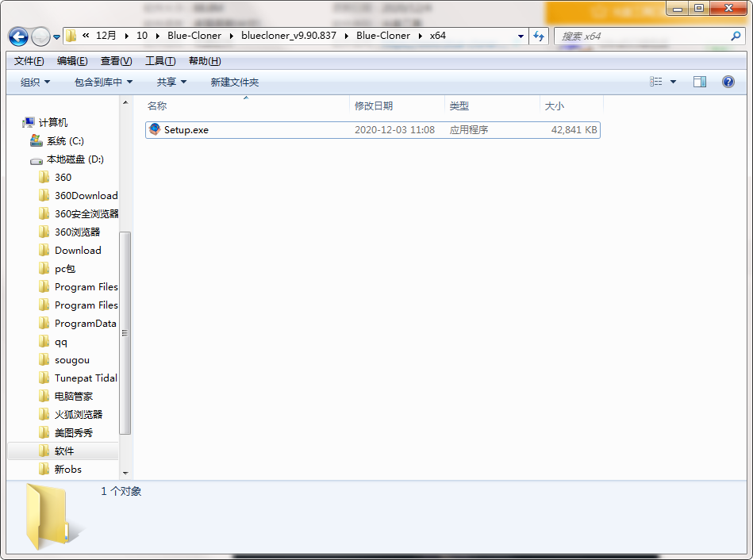This screenshot has height=560, width=753.
Task: Expand the 组织 toolbar dropdown
Action: (35, 82)
